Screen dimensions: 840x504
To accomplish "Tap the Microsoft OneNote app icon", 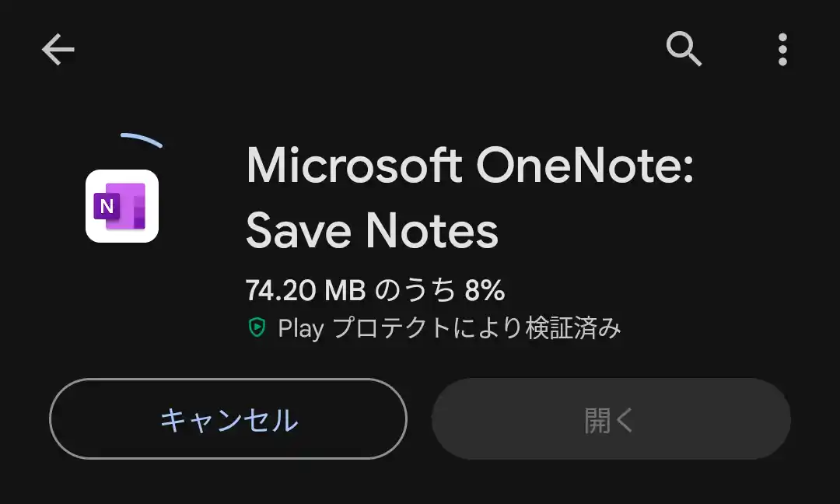I will coord(121,206).
